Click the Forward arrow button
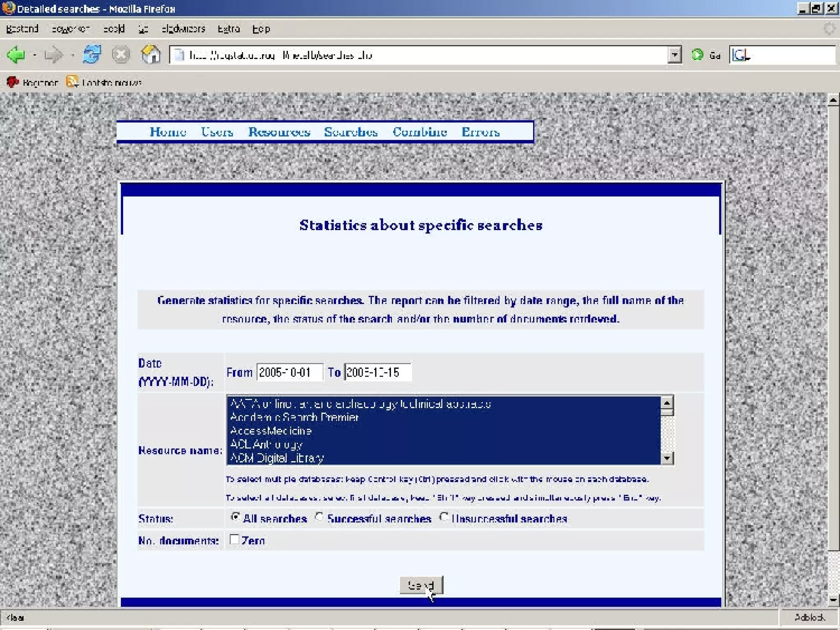The width and height of the screenshot is (840, 630). click(53, 55)
